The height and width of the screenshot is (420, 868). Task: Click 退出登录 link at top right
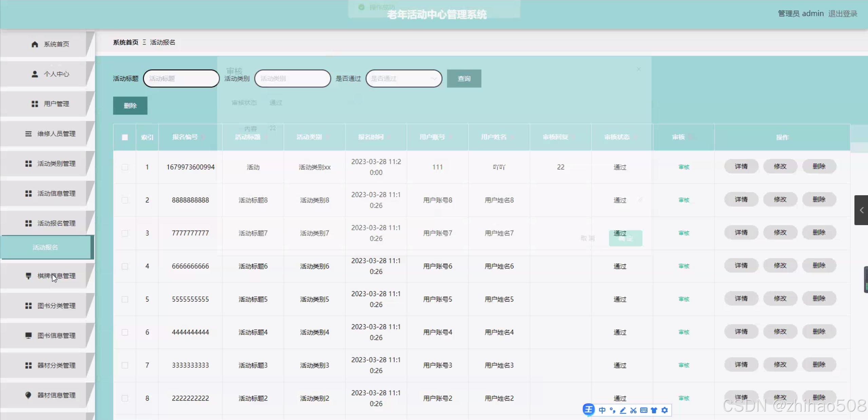click(x=842, y=14)
